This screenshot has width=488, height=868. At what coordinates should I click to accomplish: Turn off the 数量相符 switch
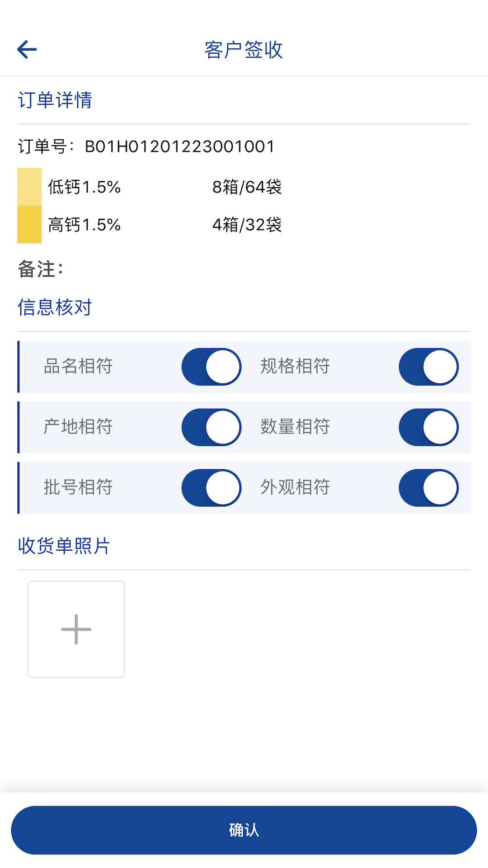[x=428, y=427]
